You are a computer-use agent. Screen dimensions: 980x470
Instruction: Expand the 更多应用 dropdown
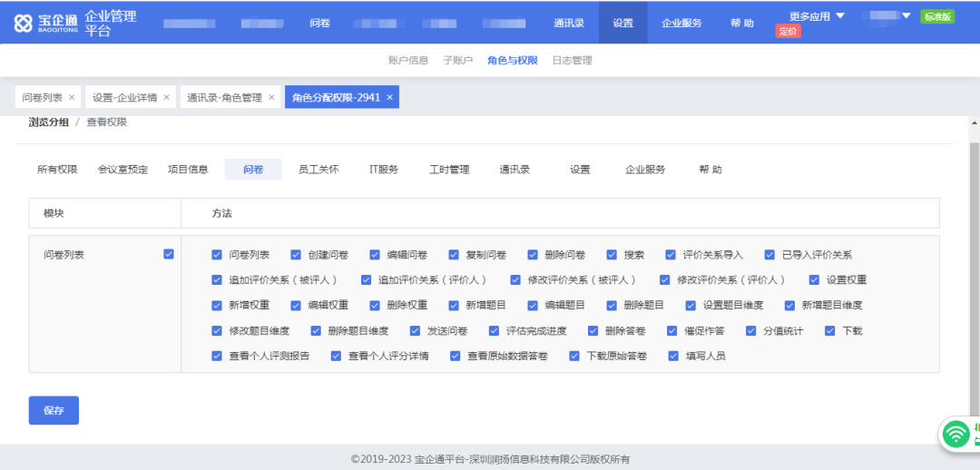tap(818, 17)
